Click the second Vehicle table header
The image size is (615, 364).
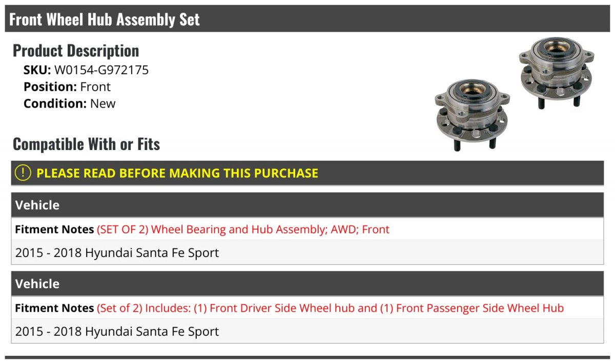[x=307, y=284]
